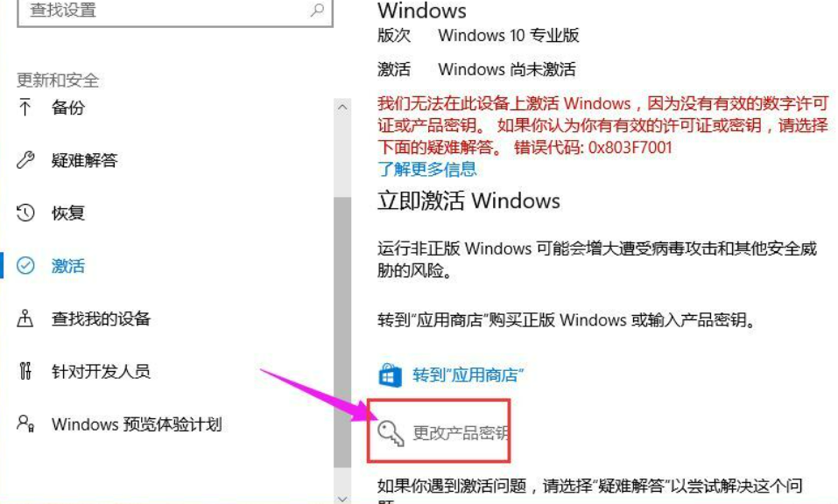Viewport: 838px width, 504px height.
Task: Click the Find my device person icon
Action: click(x=25, y=318)
